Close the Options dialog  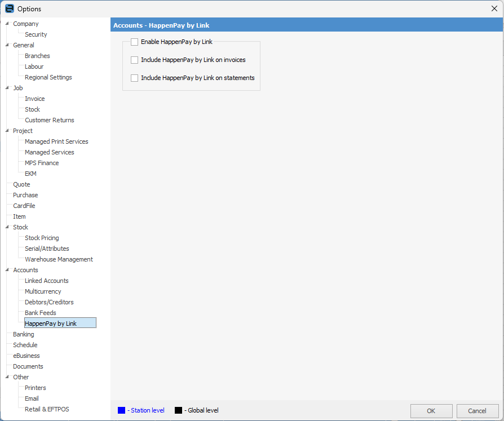pyautogui.click(x=494, y=8)
